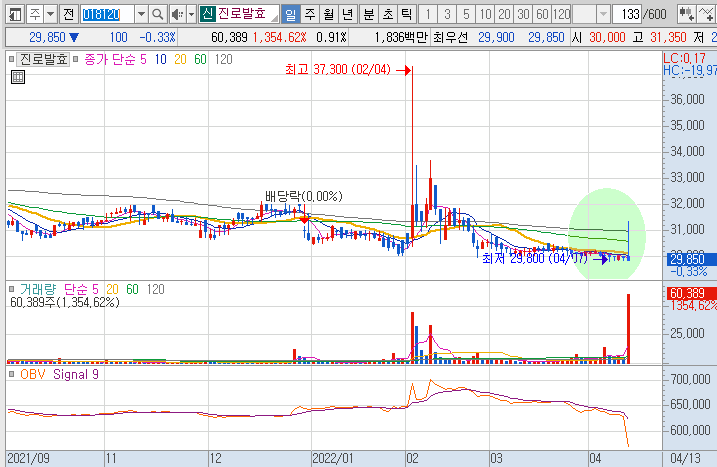Image resolution: width=717 pixels, height=467 pixels.
Task: Click the 종가 단순 moving average legend
Action: pos(110,59)
